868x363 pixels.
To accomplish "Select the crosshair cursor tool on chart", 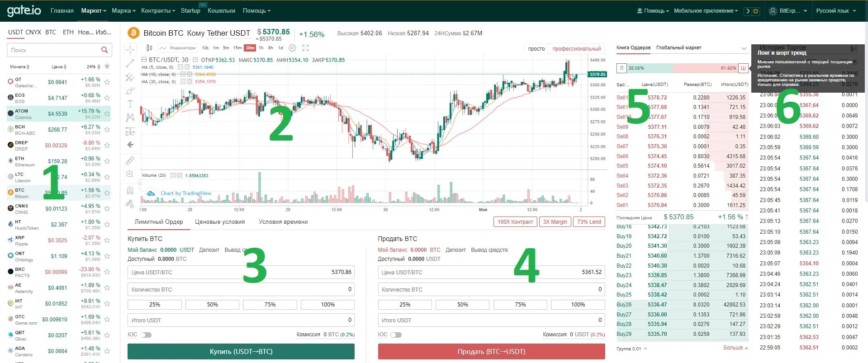I will pyautogui.click(x=130, y=49).
